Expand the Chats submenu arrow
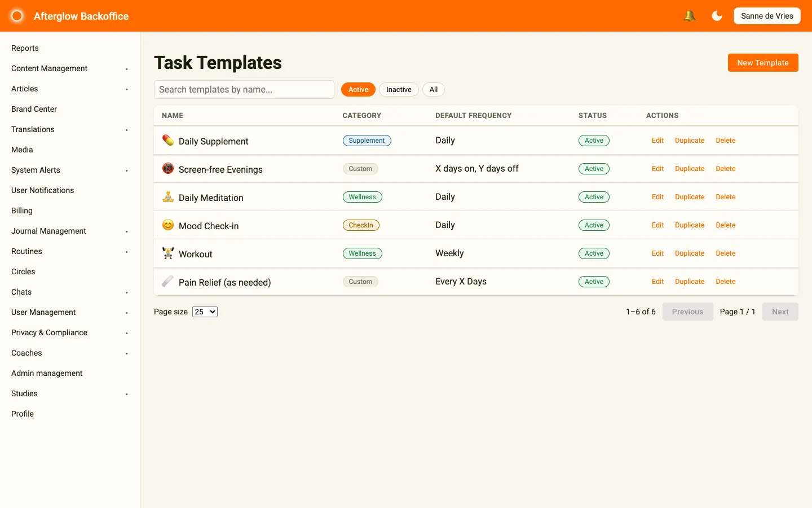This screenshot has height=508, width=812. coord(127,292)
